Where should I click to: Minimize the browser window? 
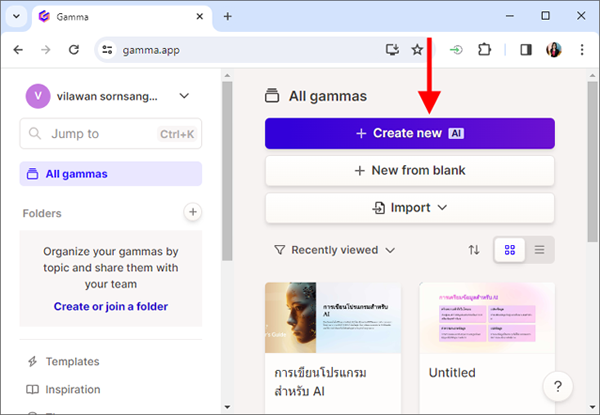[510, 16]
